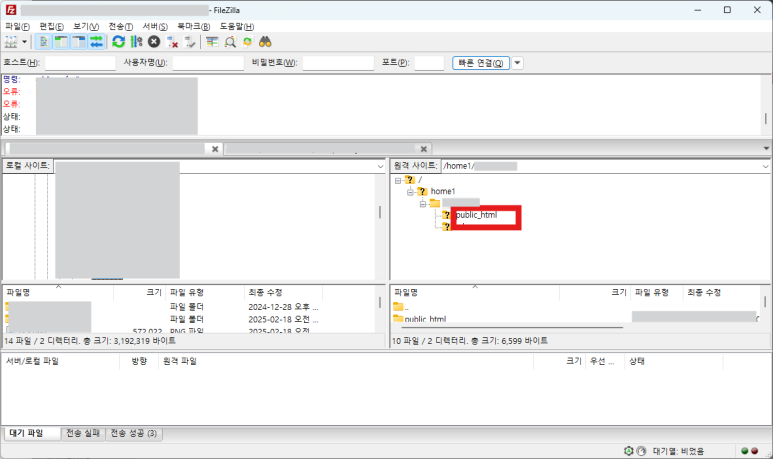This screenshot has height=459, width=773.
Task: Switch to 전송 성공 (3) queue tab
Action: (x=134, y=433)
